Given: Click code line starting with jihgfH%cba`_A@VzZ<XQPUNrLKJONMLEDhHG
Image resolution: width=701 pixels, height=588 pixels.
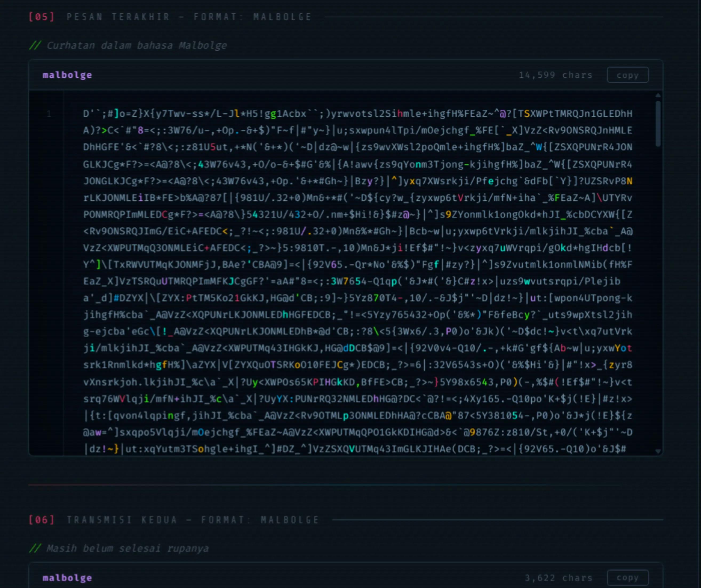Looking at the screenshot, I should pos(358,315).
